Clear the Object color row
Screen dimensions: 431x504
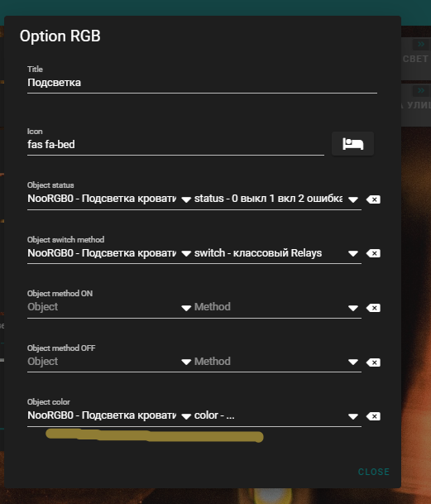(373, 416)
